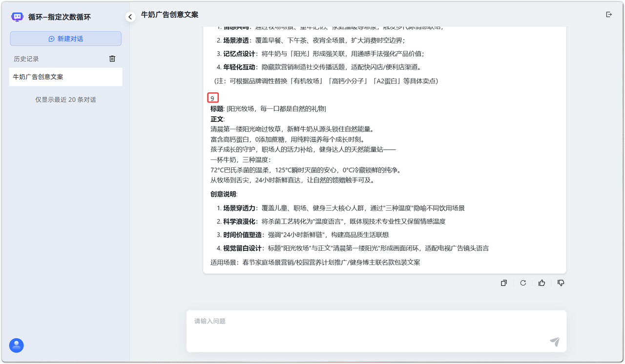Click the 牛奶广告创意文案 header title
Viewport: 625px width, 364px height.
point(169,15)
